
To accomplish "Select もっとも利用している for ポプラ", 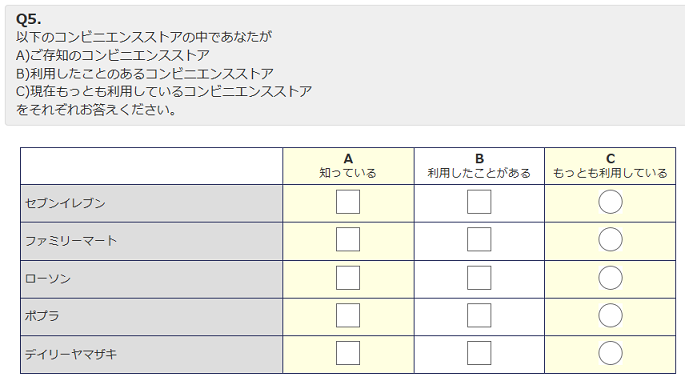I will [x=610, y=315].
